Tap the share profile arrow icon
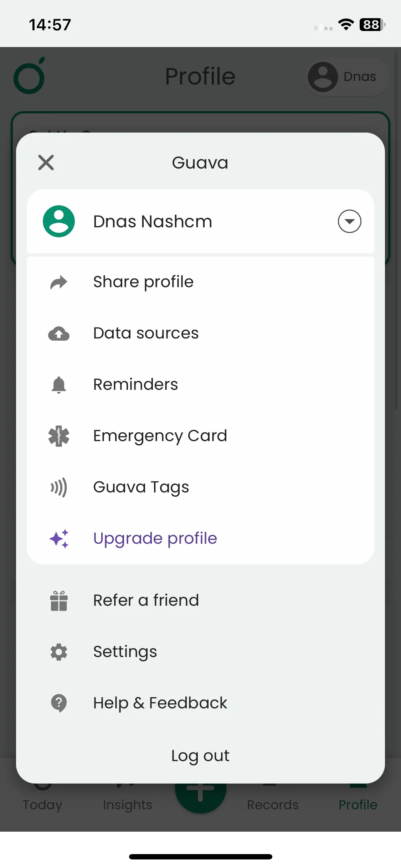401x868 pixels. click(59, 282)
